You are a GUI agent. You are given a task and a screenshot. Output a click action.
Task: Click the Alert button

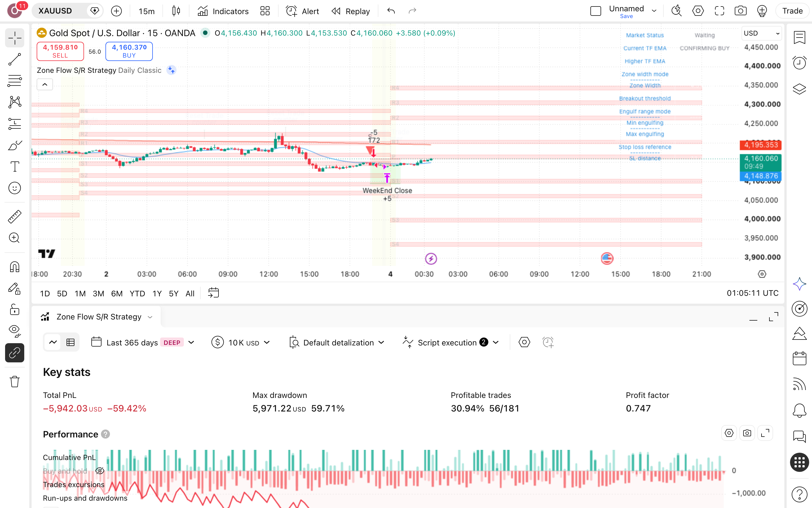pos(302,11)
